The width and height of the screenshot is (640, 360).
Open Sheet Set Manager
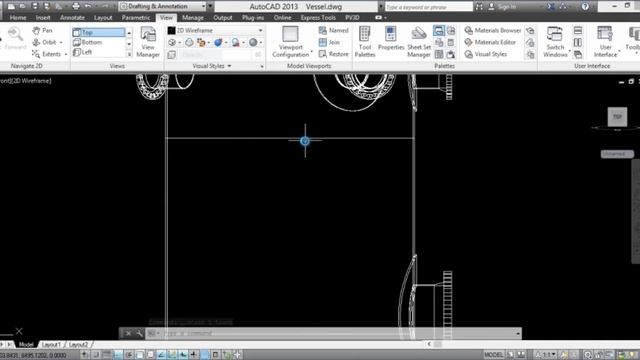(419, 42)
